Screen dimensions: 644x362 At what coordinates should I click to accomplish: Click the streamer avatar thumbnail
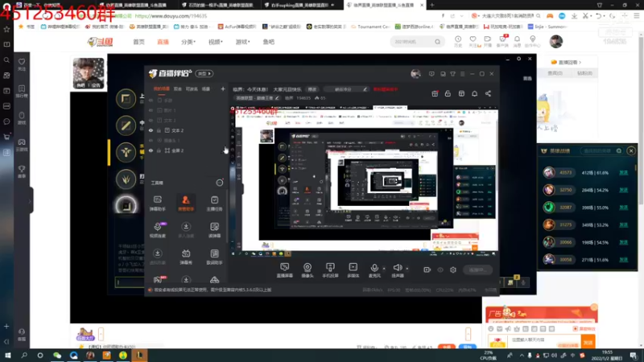[89, 73]
